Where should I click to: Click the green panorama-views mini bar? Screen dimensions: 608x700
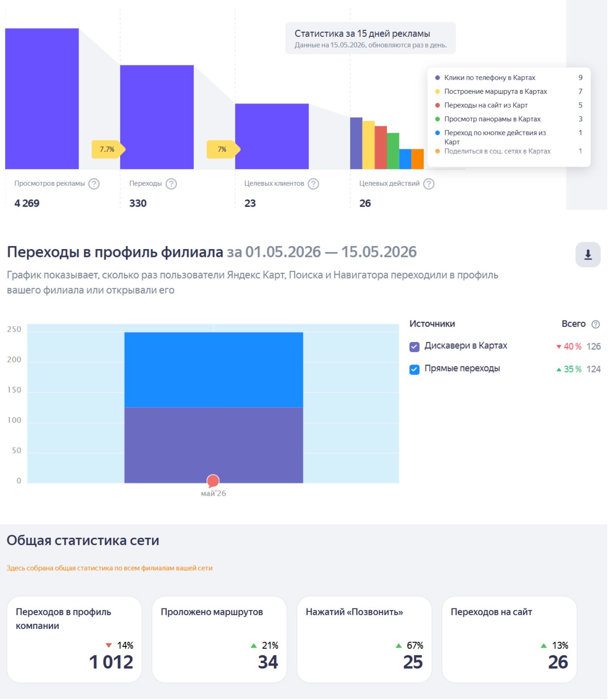(393, 151)
